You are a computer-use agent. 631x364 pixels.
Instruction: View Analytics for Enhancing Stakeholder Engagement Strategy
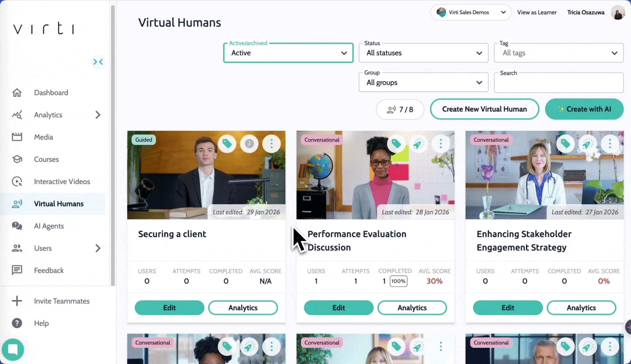581,308
